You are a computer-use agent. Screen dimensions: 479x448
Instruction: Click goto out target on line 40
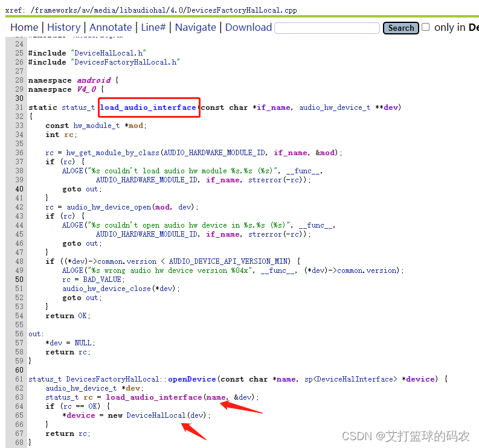tap(92, 189)
